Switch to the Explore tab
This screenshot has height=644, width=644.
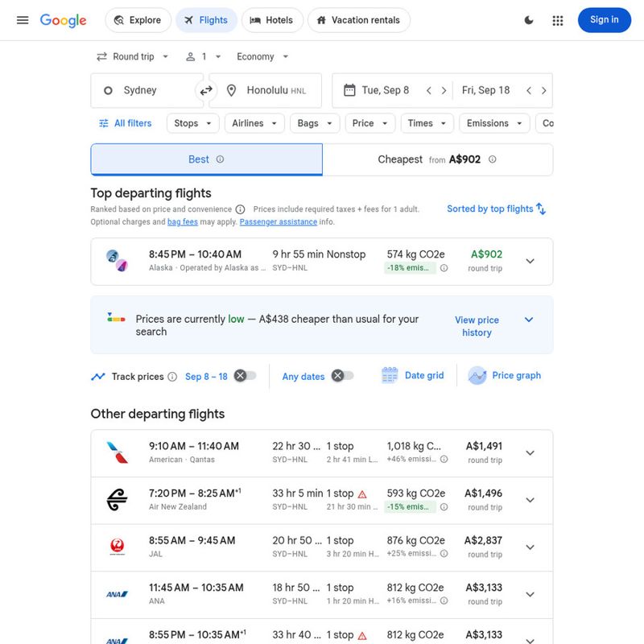click(138, 20)
